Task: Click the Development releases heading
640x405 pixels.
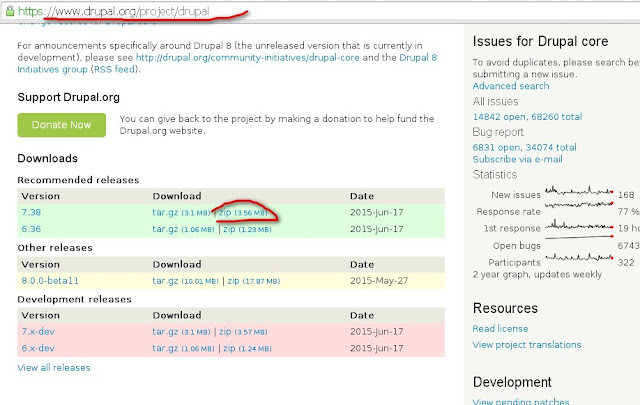Action: tap(75, 299)
